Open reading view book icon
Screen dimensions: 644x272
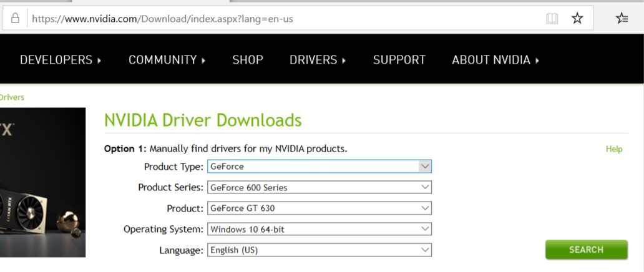tap(552, 19)
